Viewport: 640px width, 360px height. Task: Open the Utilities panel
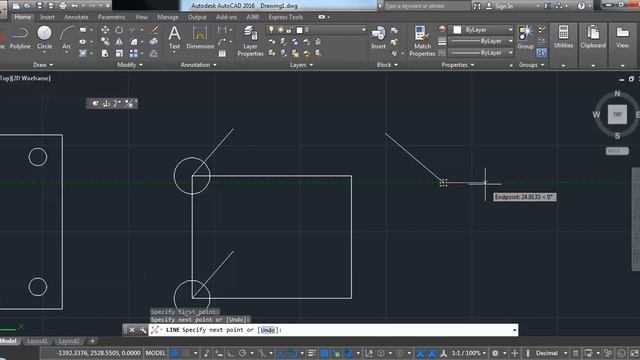tap(563, 38)
